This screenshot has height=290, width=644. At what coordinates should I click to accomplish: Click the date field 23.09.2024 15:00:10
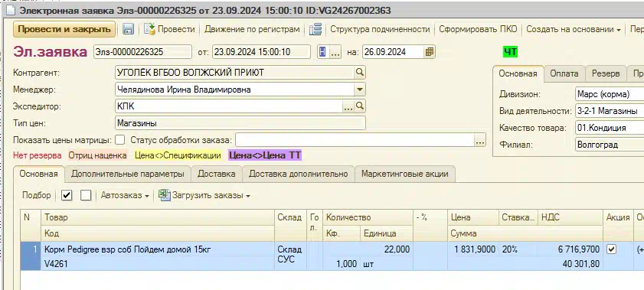261,52
